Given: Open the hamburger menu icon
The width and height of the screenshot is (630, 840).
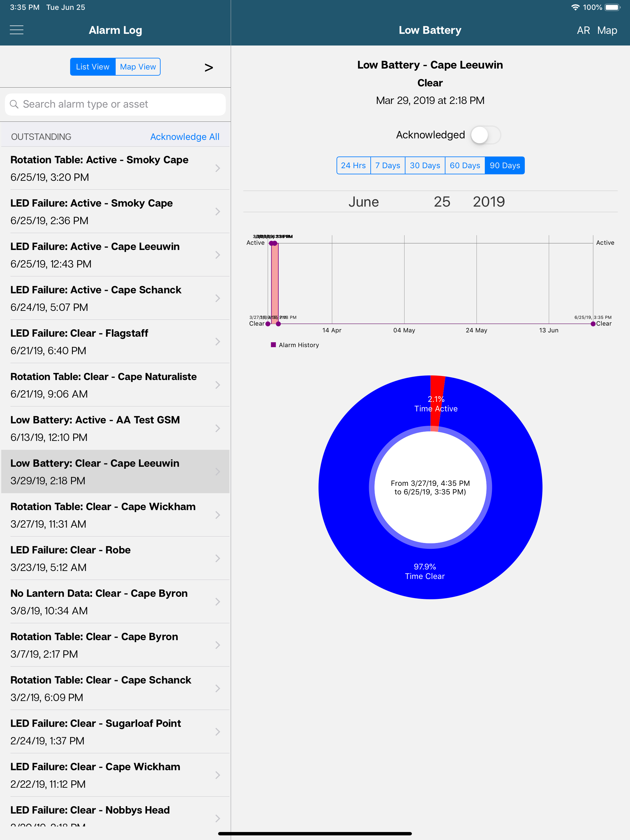Looking at the screenshot, I should 16,30.
